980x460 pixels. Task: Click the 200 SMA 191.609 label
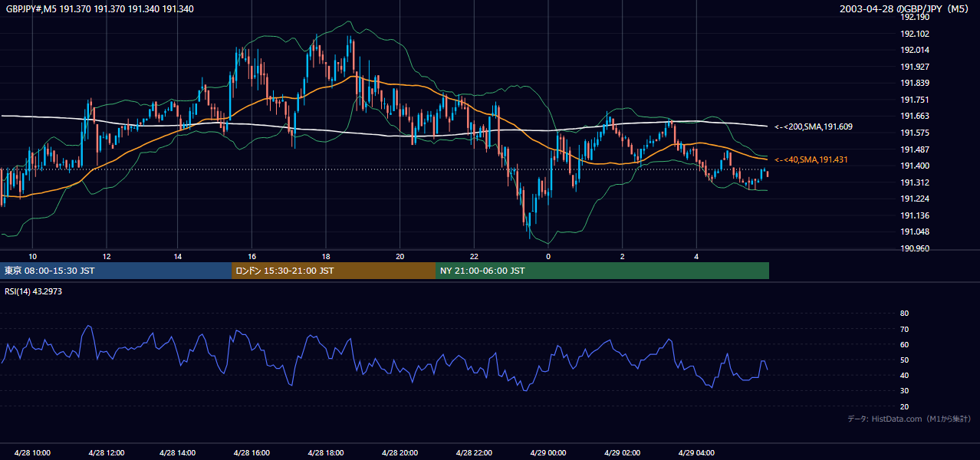point(814,127)
